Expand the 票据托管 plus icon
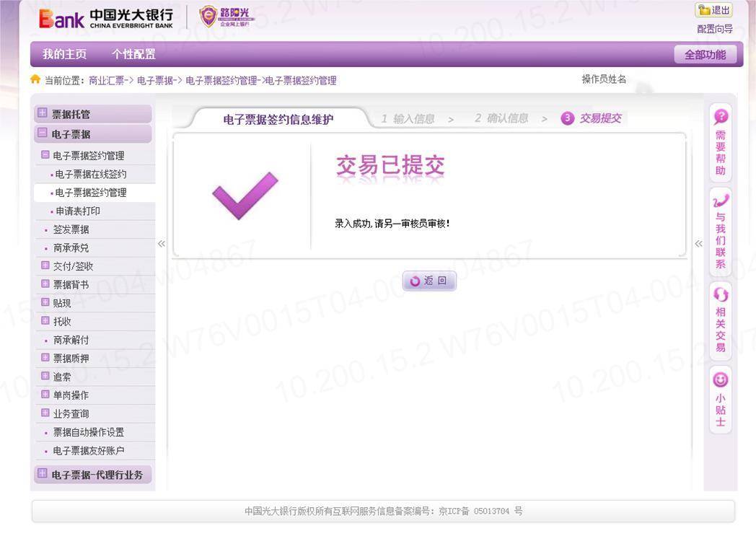756x544 pixels. pyautogui.click(x=43, y=113)
